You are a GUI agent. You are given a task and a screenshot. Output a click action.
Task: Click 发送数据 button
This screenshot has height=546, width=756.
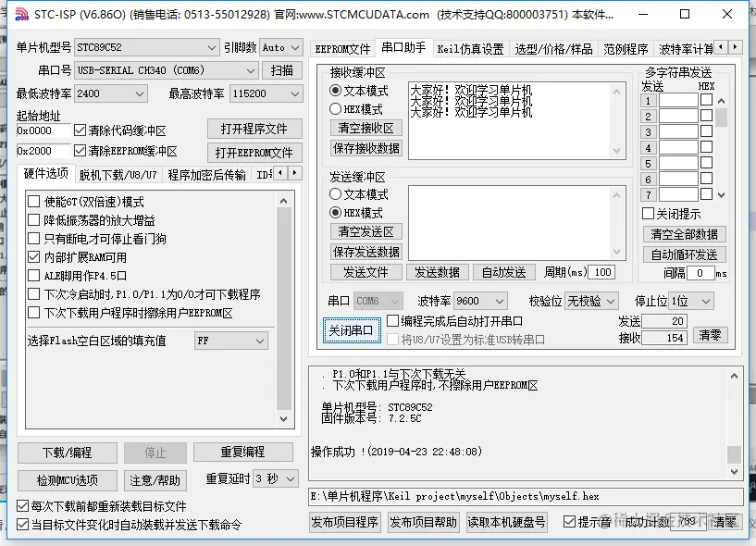pos(437,272)
